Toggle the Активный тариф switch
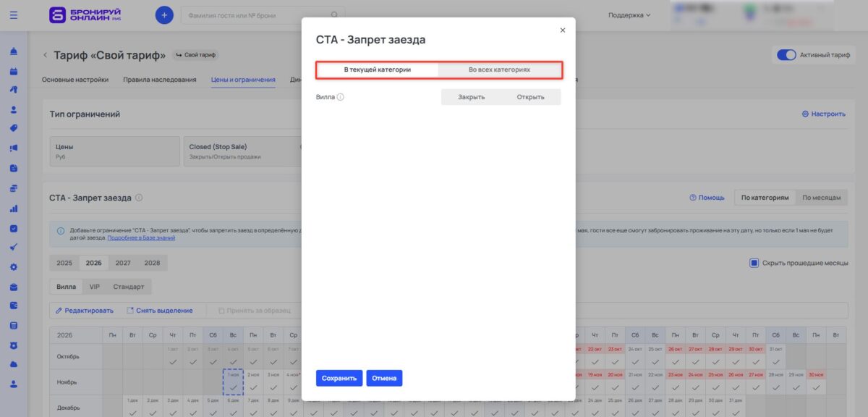This screenshot has height=417, width=868. (786, 55)
